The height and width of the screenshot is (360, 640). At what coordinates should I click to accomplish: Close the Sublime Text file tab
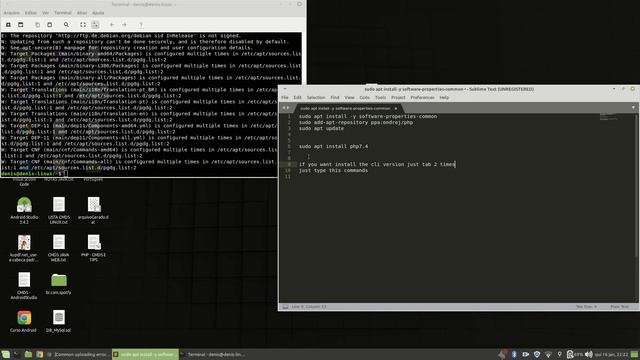[x=396, y=108]
